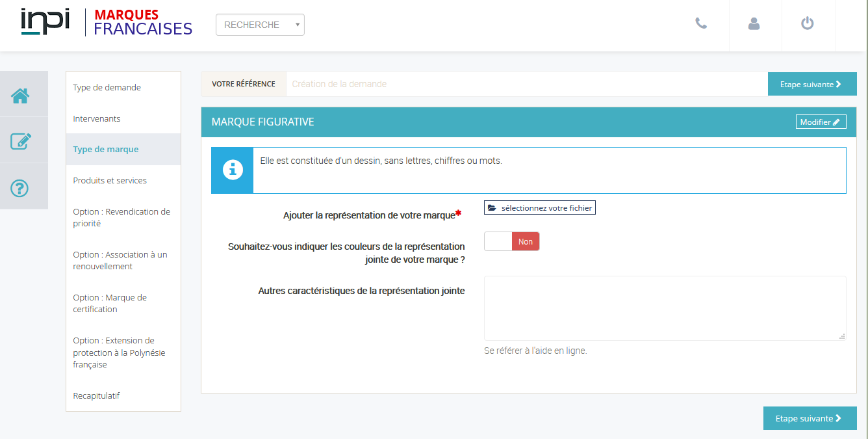Click 'sélectionnez votre fichier' upload button
Viewport: 868px width, 439px height.
coord(539,207)
